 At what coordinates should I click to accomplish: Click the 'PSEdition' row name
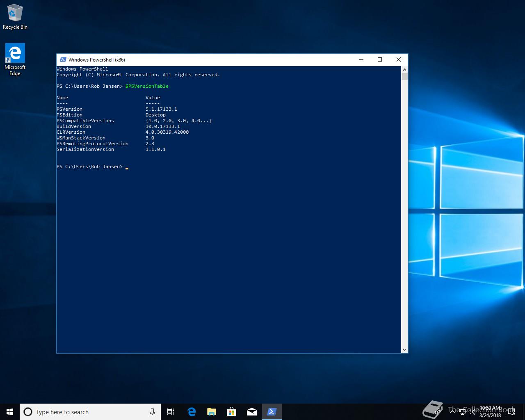pyautogui.click(x=69, y=115)
